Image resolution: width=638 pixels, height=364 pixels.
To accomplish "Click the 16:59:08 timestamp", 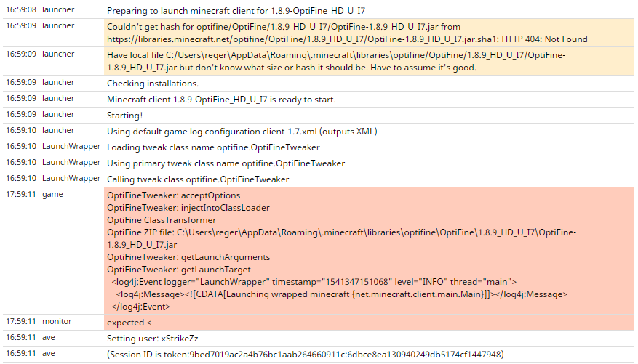I will tap(21, 9).
